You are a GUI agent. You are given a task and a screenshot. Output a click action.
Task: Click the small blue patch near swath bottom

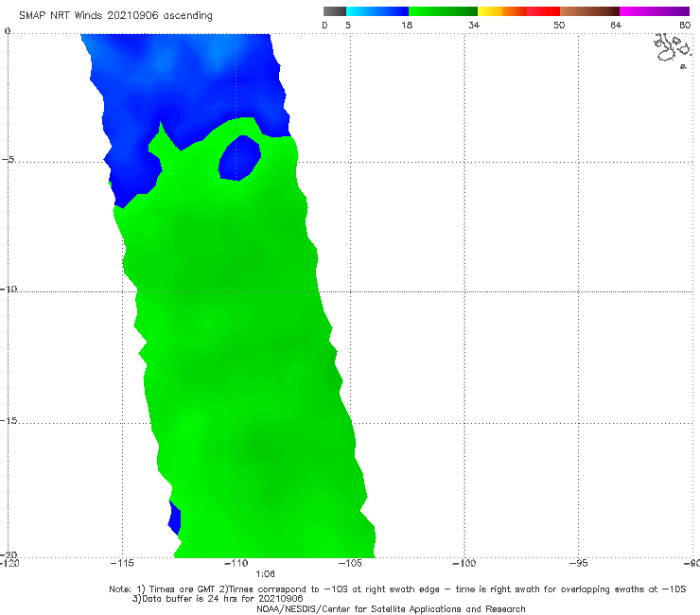(x=175, y=518)
